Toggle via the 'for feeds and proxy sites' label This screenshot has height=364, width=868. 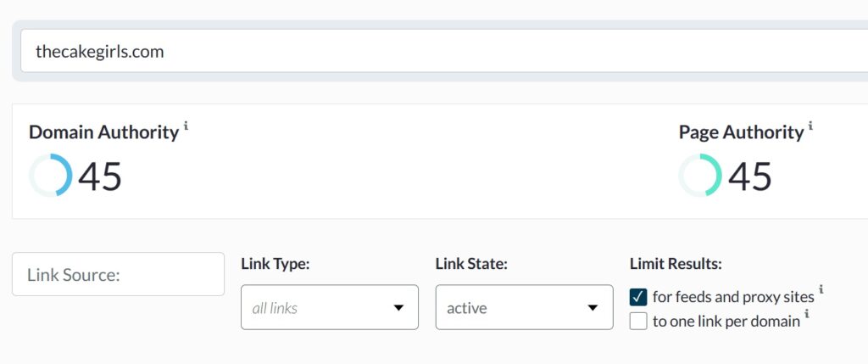(x=733, y=297)
